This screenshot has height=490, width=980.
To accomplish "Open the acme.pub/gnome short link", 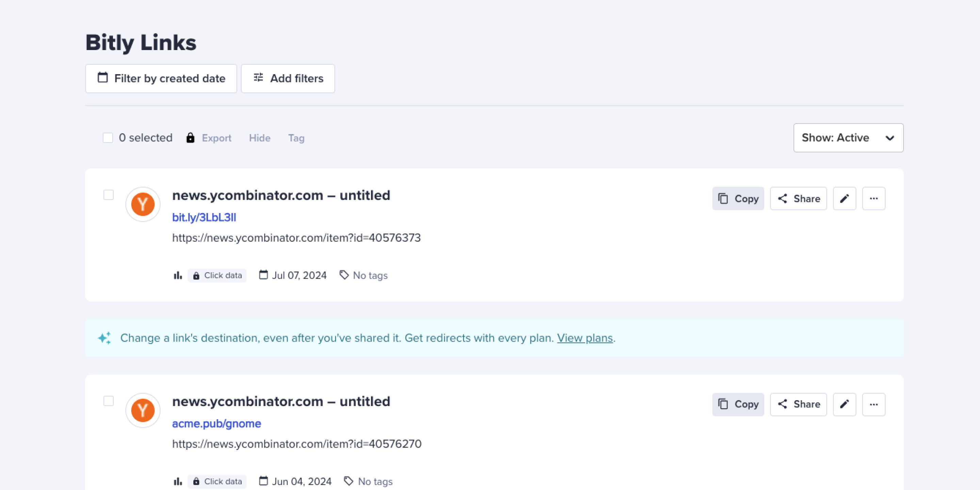I will (x=216, y=424).
